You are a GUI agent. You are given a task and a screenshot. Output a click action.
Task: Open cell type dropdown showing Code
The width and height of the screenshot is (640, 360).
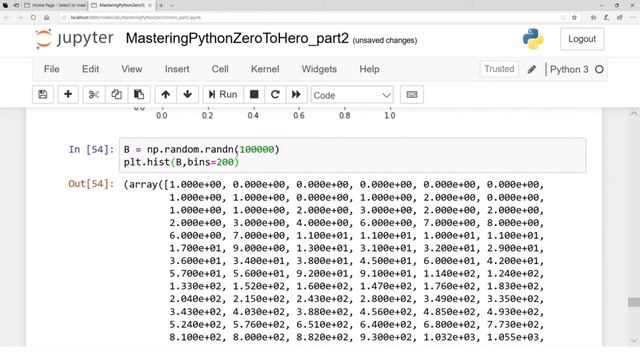[352, 95]
